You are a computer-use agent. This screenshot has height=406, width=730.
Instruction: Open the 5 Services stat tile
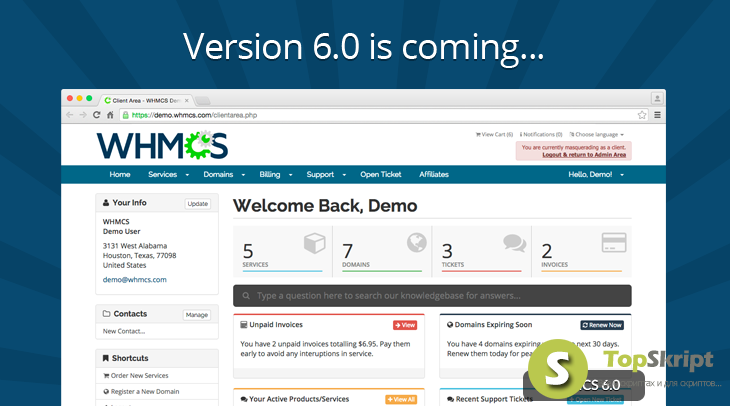pyautogui.click(x=283, y=251)
